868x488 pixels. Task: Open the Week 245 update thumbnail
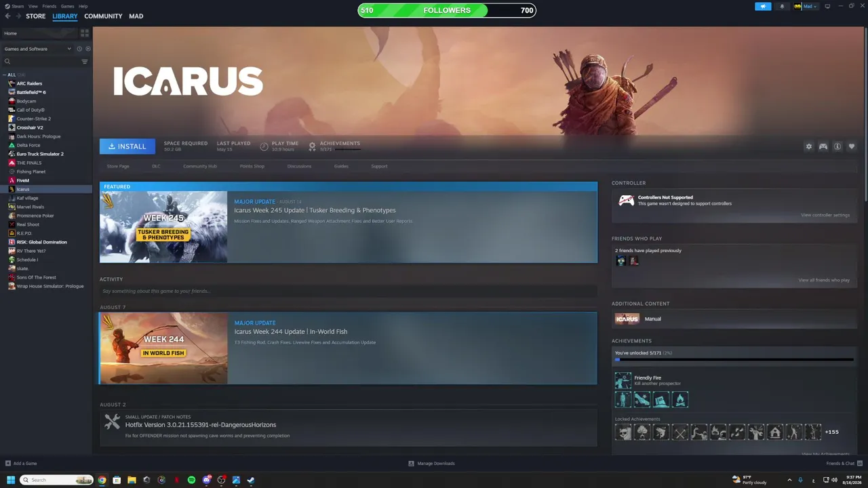tap(163, 226)
